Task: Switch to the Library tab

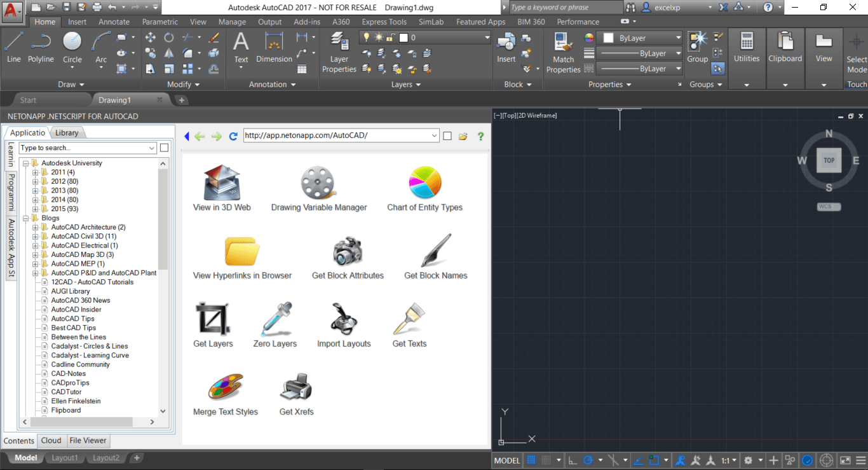Action: (x=67, y=132)
